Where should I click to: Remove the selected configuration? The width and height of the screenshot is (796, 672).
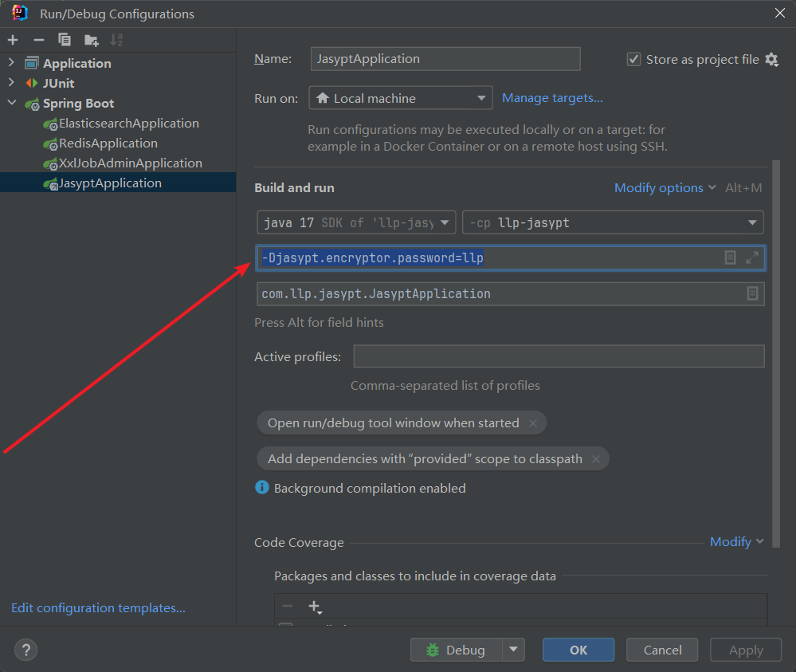[38, 40]
